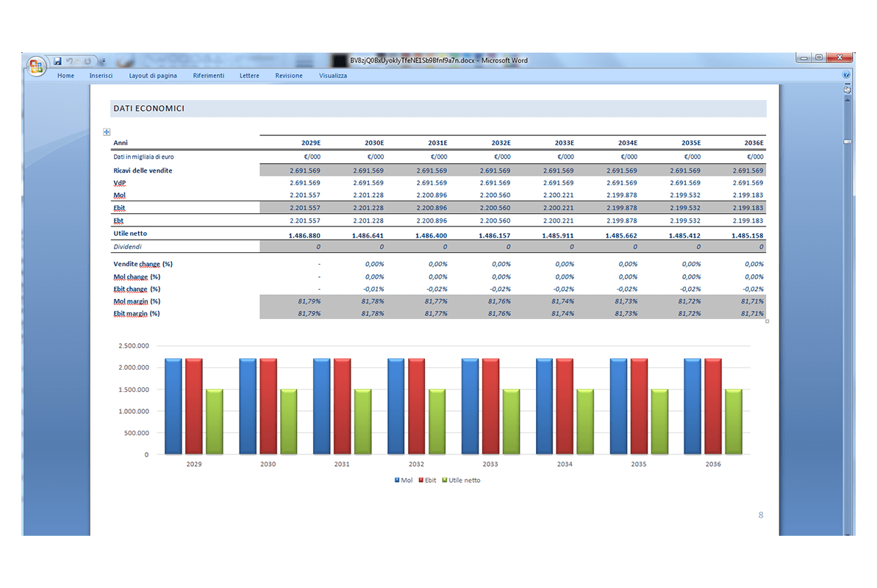Select the green Utile netto bar for 2036
Screen dimensions: 877x588
[733, 421]
